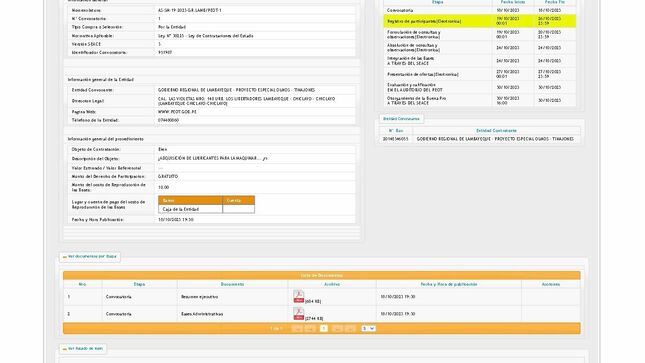Viewport: 645px width, 363px height.
Task: Sort documents by the Etapa column header
Action: click(139, 284)
